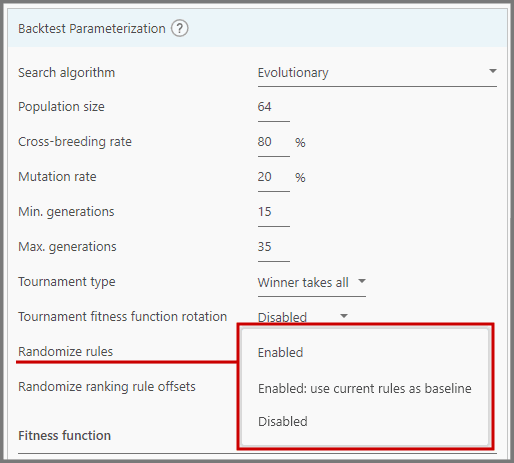Screen dimensions: 514x463
Task: Choose Enabled: use current rules as baseline
Action: point(365,389)
